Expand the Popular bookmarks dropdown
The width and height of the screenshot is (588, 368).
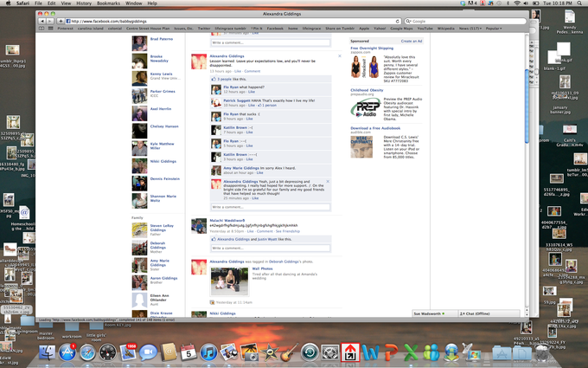click(494, 29)
